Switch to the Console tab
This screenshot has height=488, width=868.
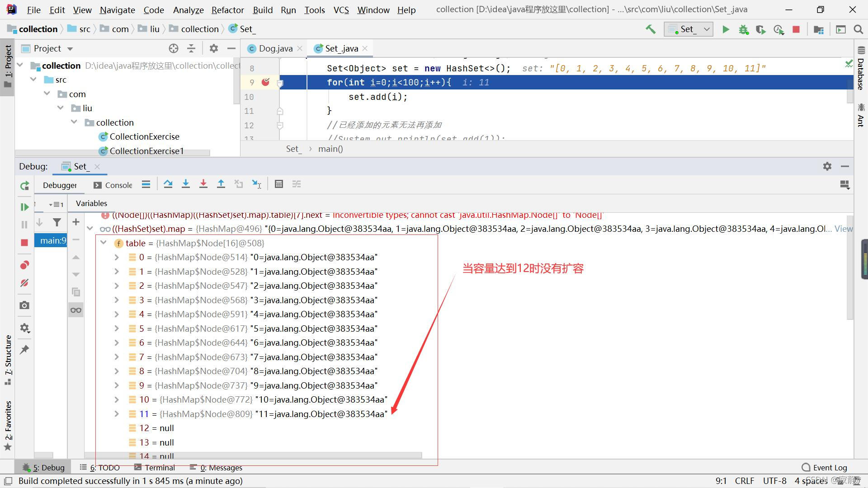(113, 185)
